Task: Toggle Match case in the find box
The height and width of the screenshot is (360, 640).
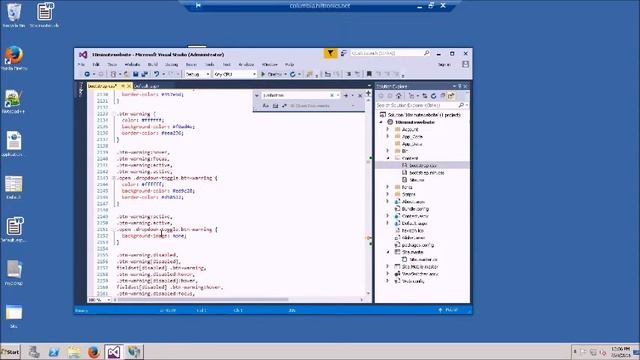Action: [x=266, y=106]
